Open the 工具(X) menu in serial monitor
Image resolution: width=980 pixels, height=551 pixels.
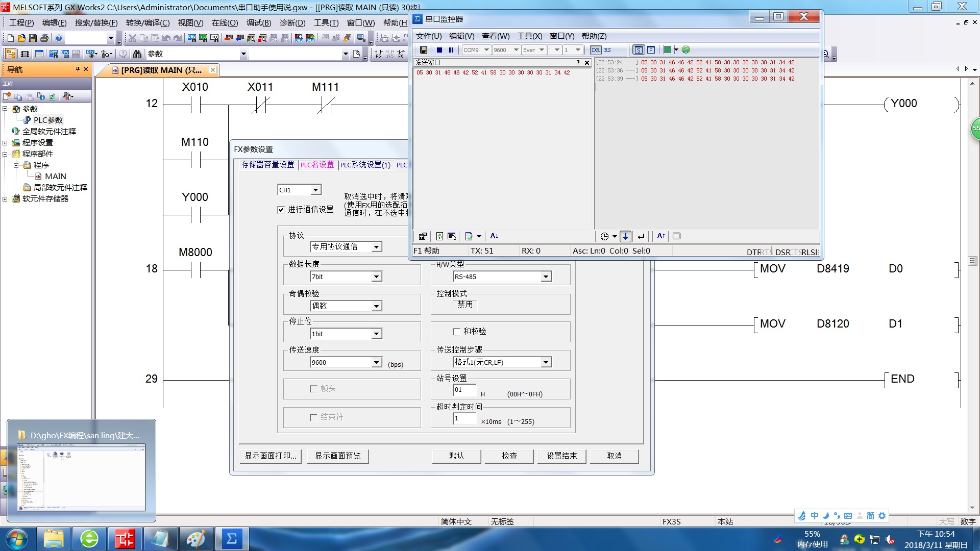(529, 36)
